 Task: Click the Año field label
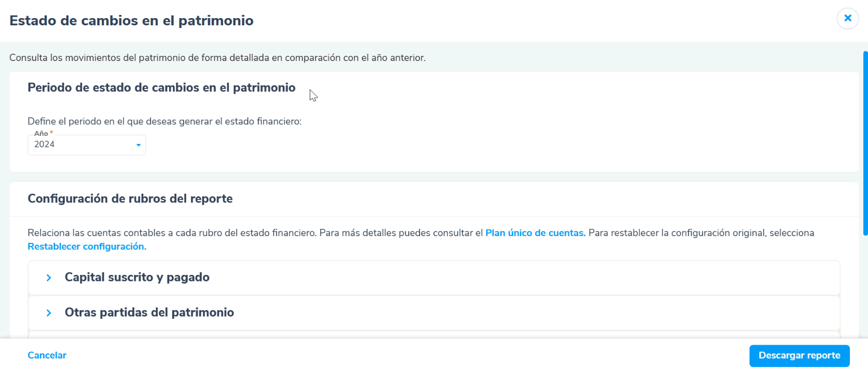41,133
